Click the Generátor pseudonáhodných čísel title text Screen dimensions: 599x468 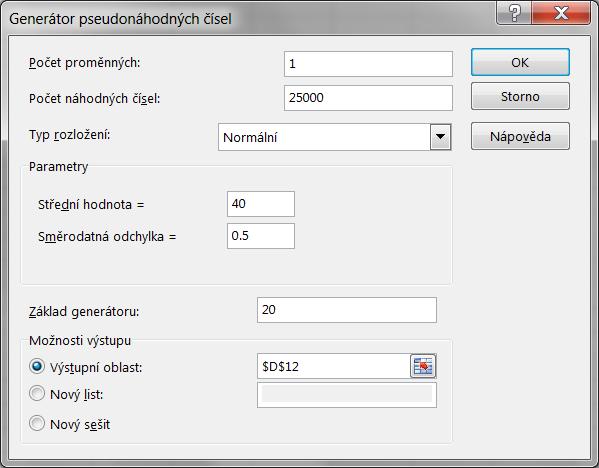120,19
